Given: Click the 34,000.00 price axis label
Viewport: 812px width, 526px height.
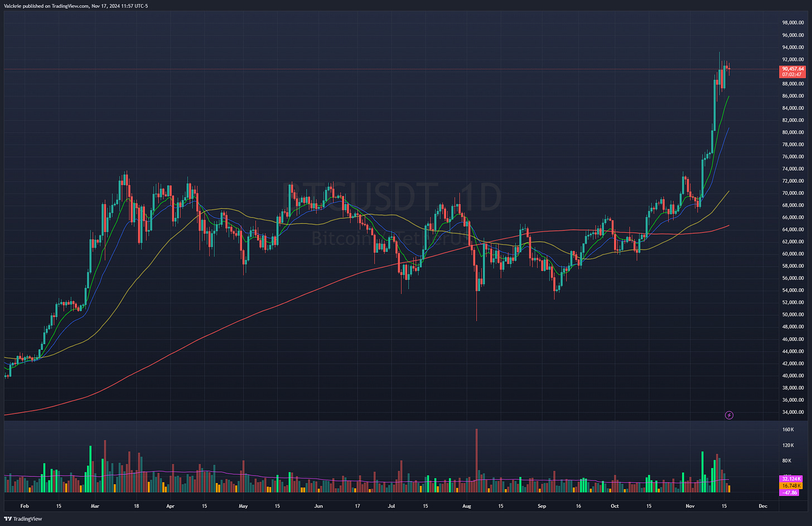Looking at the screenshot, I should tap(793, 412).
